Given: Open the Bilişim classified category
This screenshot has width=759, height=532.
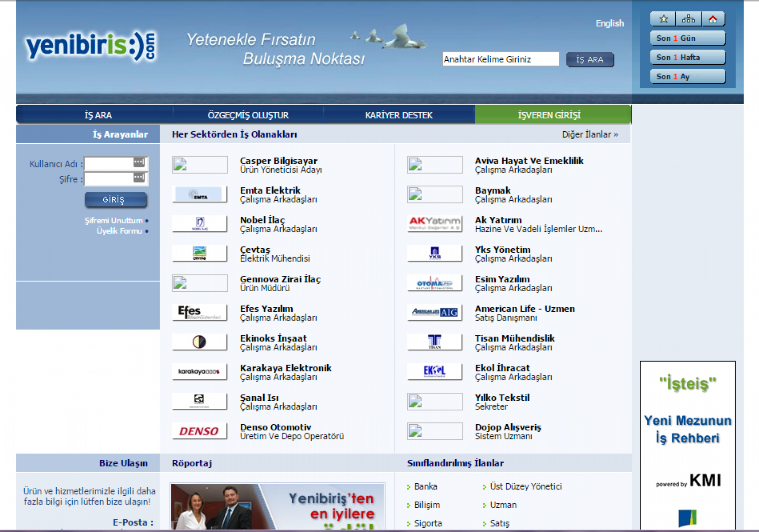Looking at the screenshot, I should click(x=426, y=505).
